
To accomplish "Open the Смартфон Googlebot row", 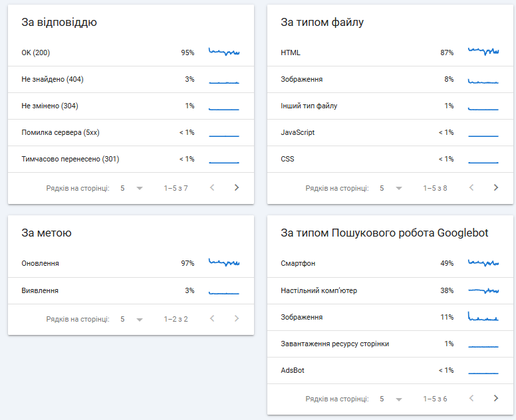I will [x=390, y=263].
